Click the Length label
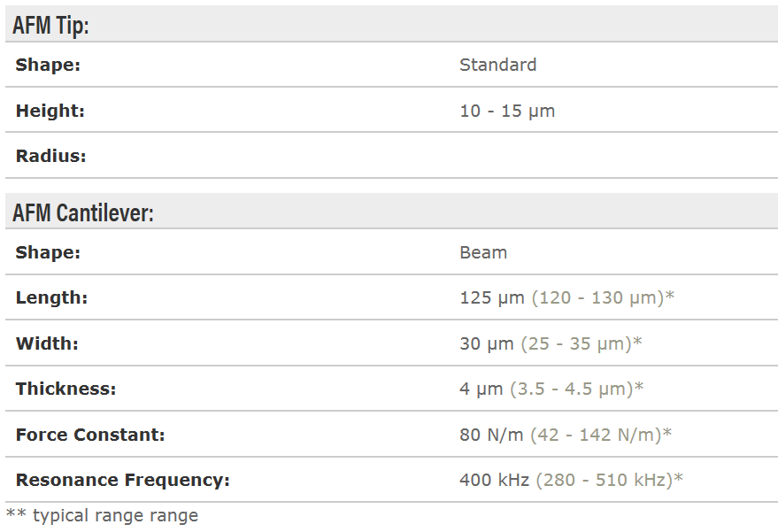The height and width of the screenshot is (532, 778). pyautogui.click(x=51, y=297)
